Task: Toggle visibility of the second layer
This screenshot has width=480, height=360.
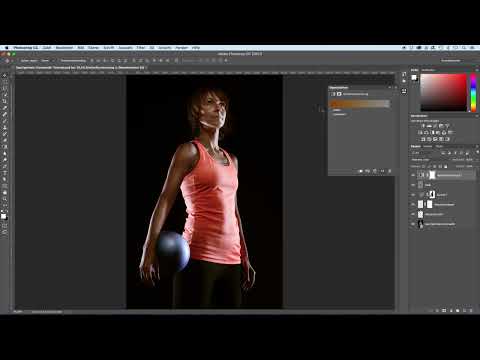Action: coord(413,185)
